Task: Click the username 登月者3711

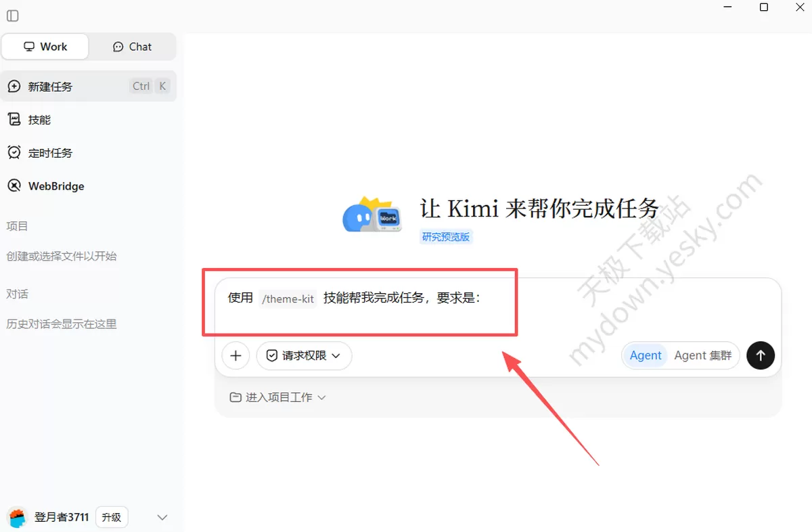Action: point(62,517)
